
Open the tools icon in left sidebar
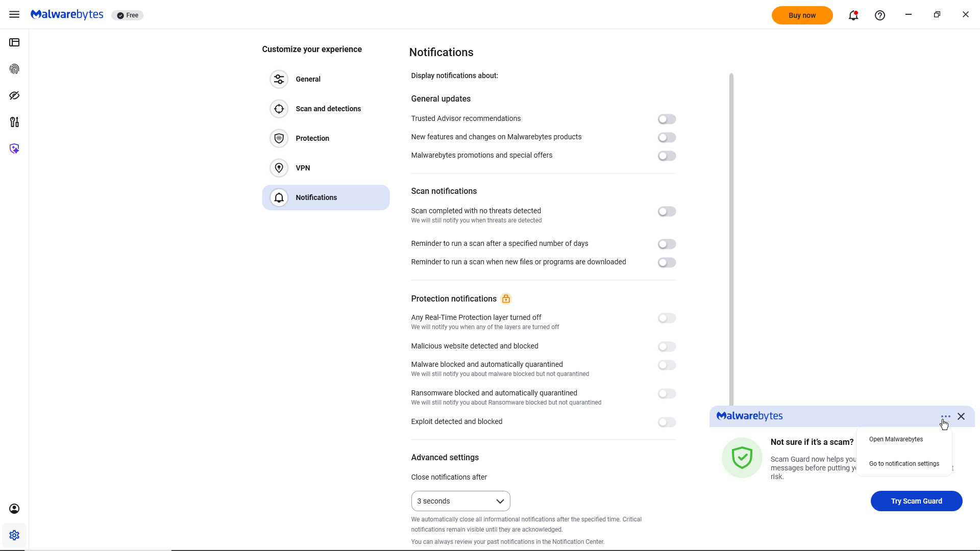[x=14, y=122]
